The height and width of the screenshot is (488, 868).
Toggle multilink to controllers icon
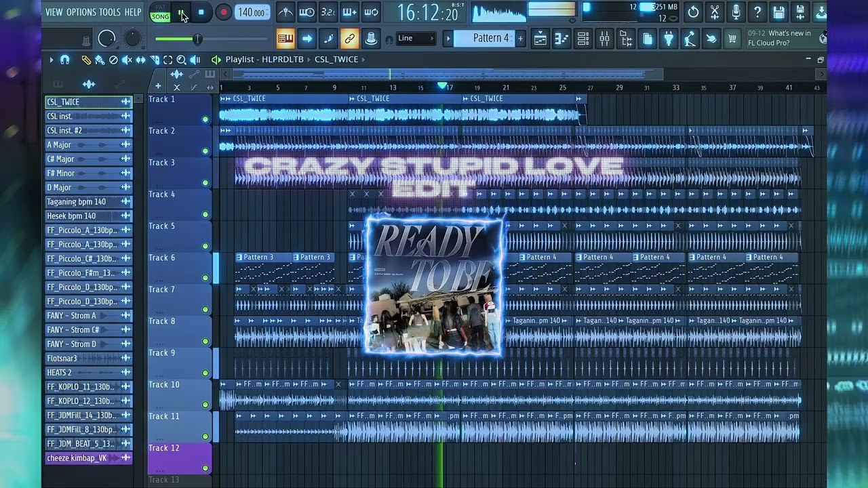(x=350, y=39)
